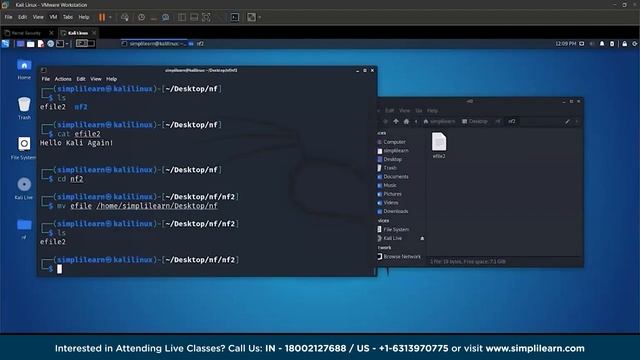Viewport: 640px width, 360px height.
Task: Open the terminal View menu
Action: pyautogui.click(x=96, y=79)
